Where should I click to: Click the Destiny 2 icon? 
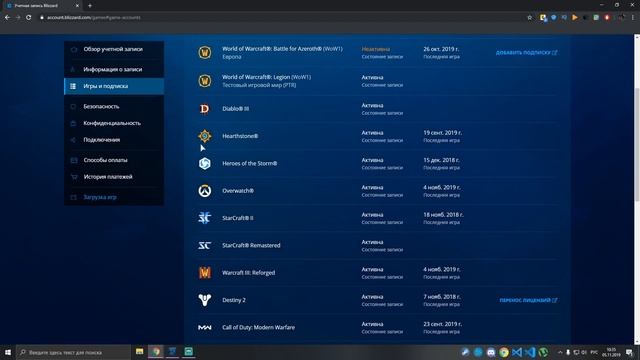205,300
